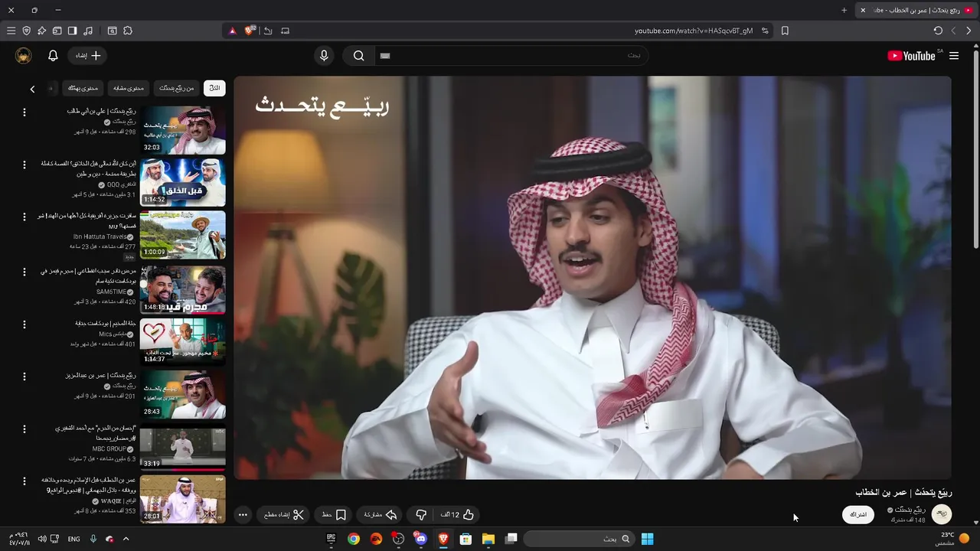Open options menu for علي بن أبي طالب video
Screen dimensions: 980x551
point(24,112)
